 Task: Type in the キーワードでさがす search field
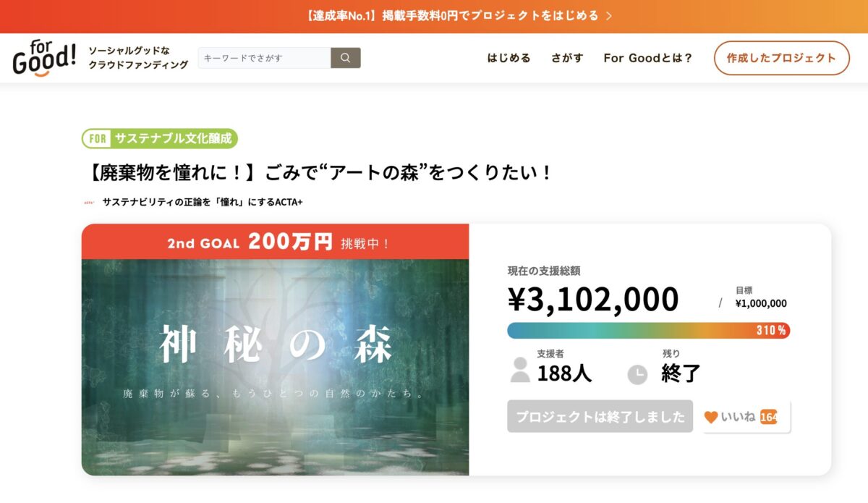click(x=264, y=58)
